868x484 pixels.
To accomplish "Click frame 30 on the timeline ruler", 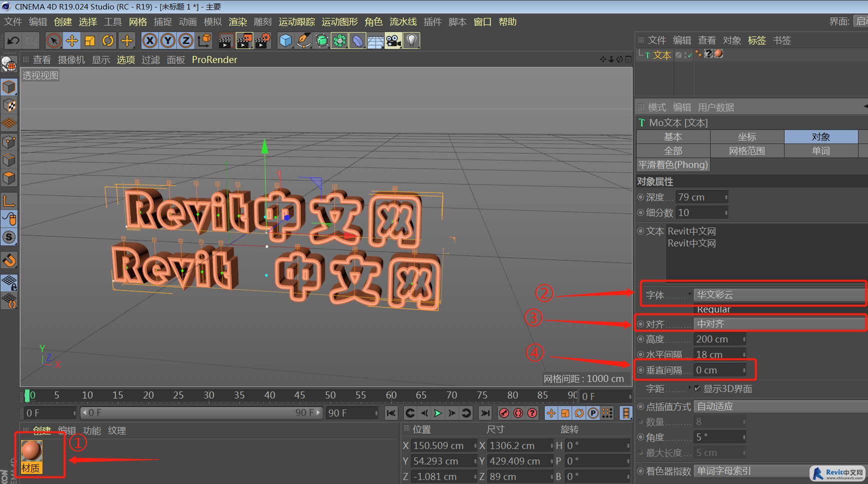I will [209, 395].
